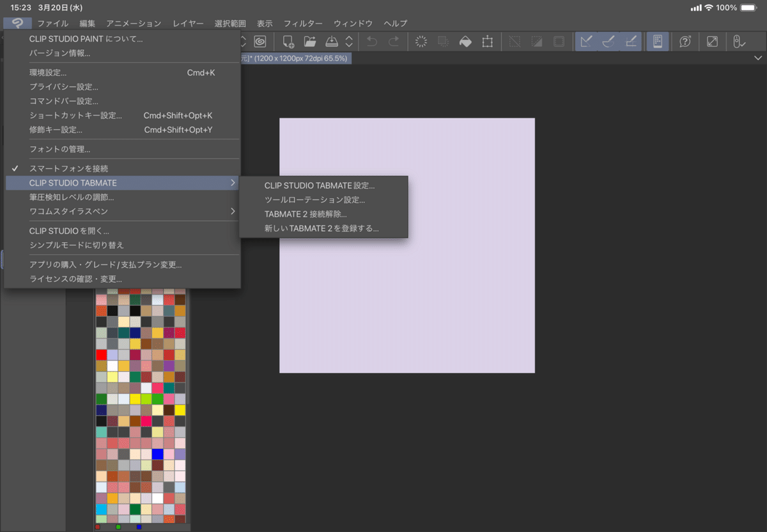The image size is (767, 532).
Task: Activate the Scale/Rotate transform icon
Action: coord(488,42)
